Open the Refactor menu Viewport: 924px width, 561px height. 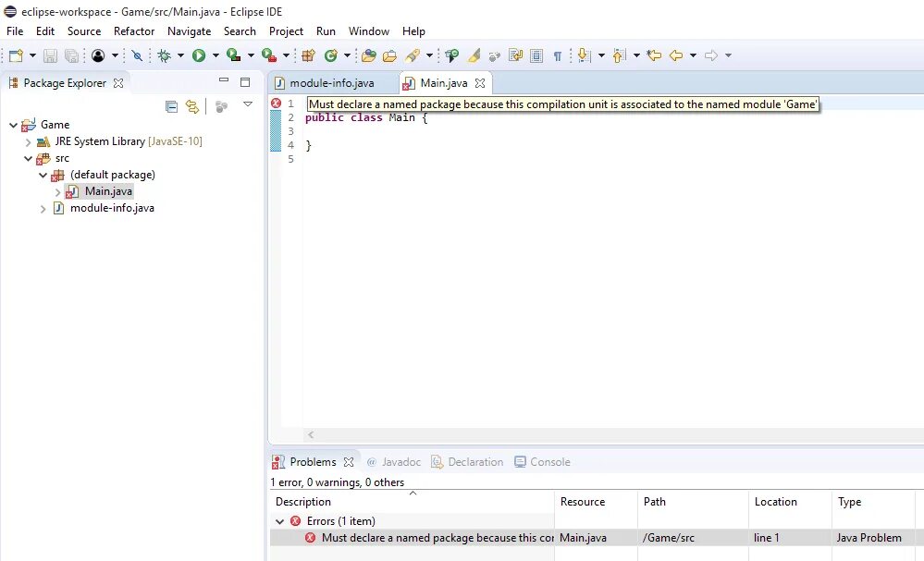coord(134,31)
